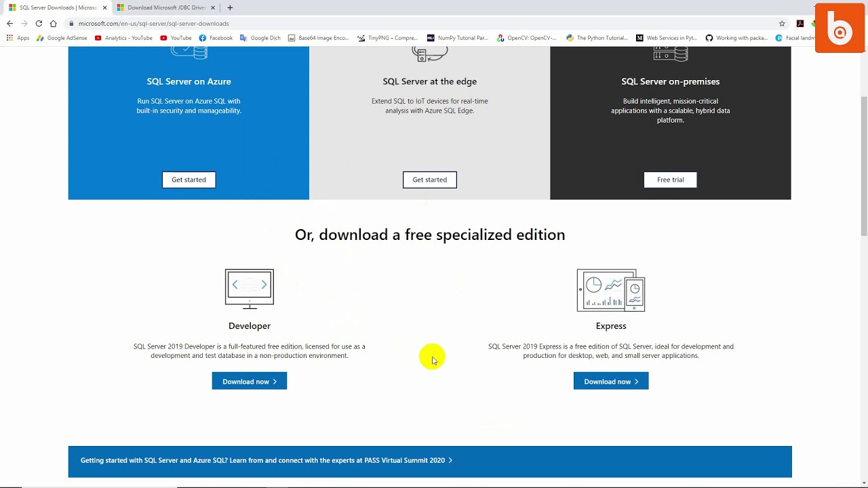The height and width of the screenshot is (488, 868).
Task: Click the Express edition charts icon
Action: [x=611, y=290]
